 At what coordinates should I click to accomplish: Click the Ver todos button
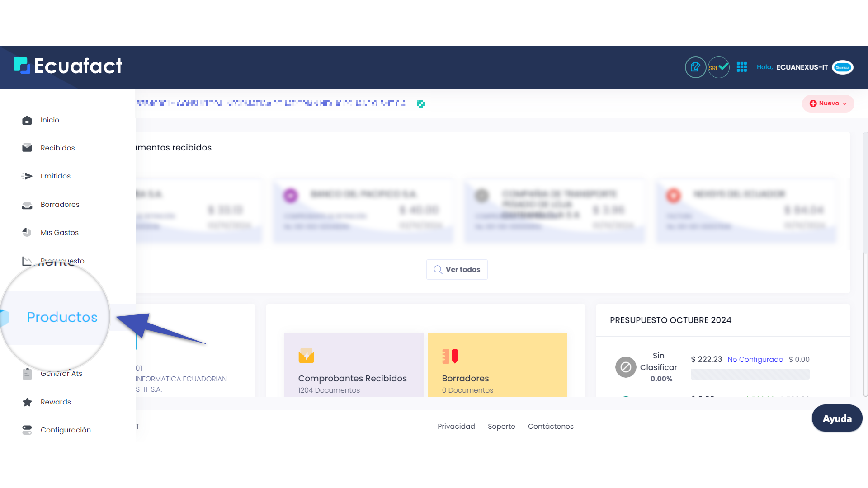click(x=457, y=270)
